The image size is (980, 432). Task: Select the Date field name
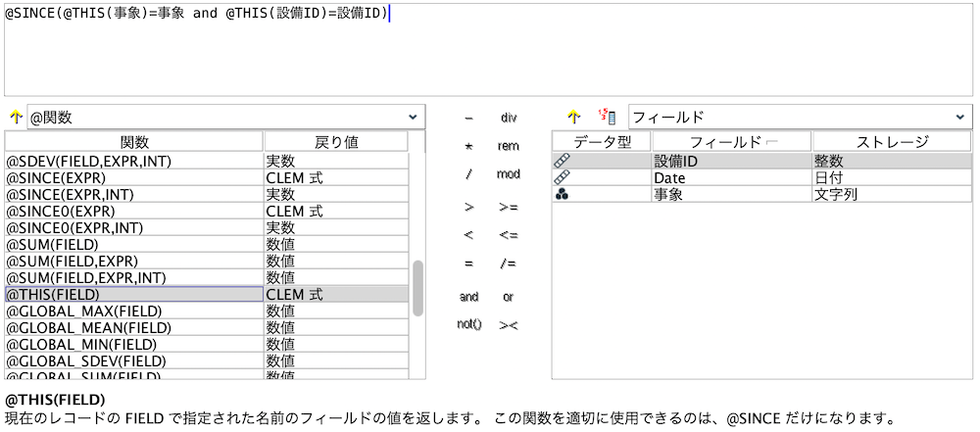pyautogui.click(x=732, y=177)
